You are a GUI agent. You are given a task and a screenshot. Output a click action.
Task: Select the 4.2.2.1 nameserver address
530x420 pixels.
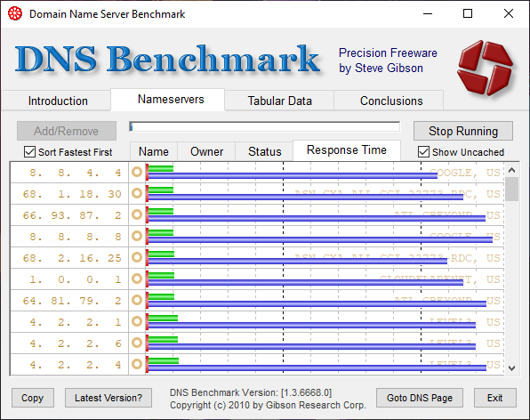coord(75,321)
